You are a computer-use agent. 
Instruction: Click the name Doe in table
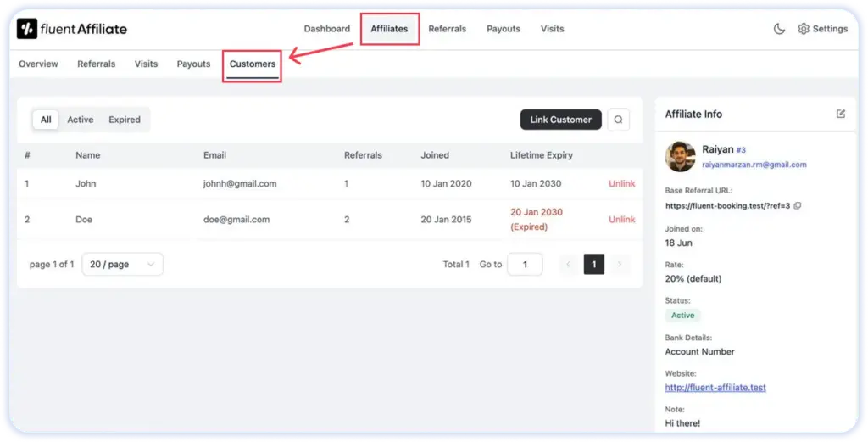tap(84, 220)
